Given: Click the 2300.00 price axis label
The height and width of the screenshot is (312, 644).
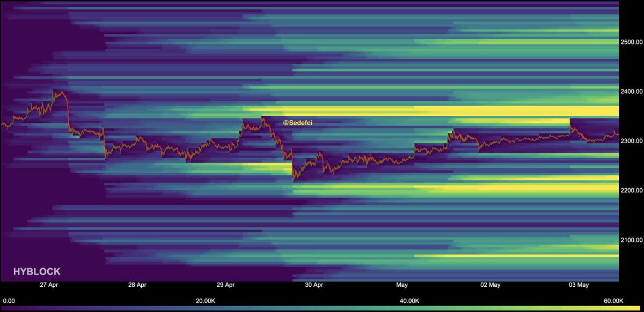Looking at the screenshot, I should (632, 141).
